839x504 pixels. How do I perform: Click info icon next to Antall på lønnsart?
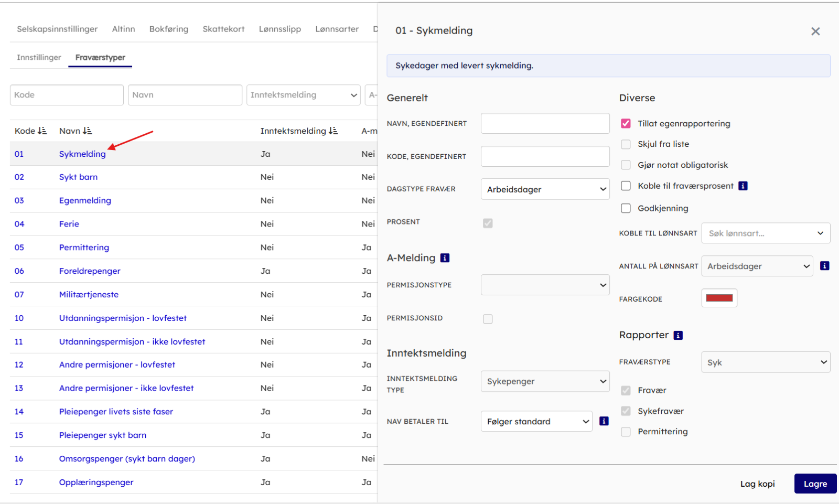pyautogui.click(x=824, y=266)
